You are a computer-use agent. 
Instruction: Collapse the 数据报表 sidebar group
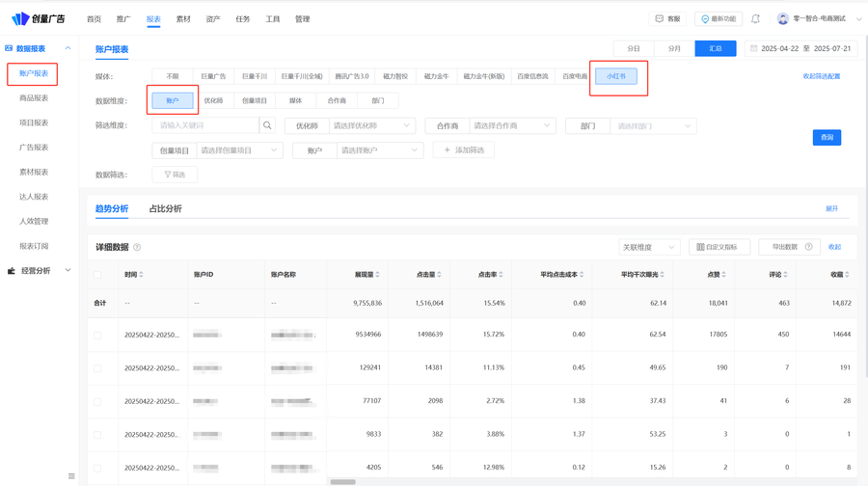pos(68,49)
